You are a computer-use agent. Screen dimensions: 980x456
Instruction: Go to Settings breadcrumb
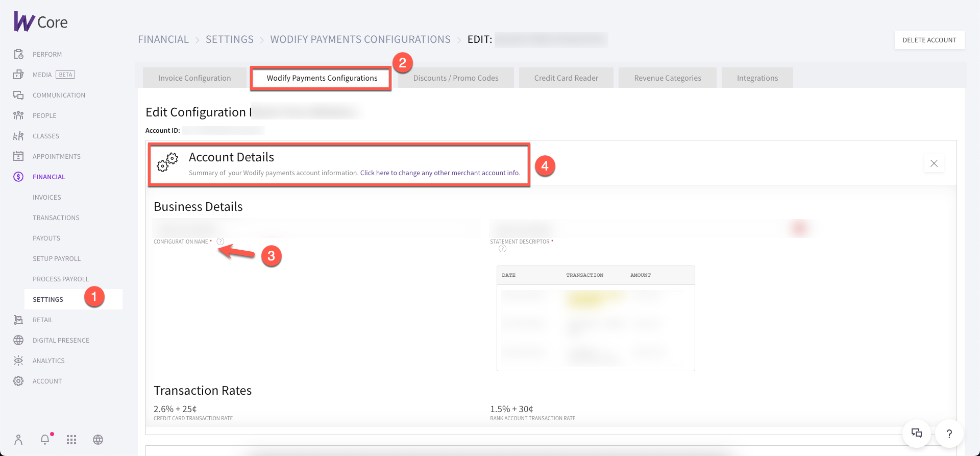pyautogui.click(x=230, y=39)
